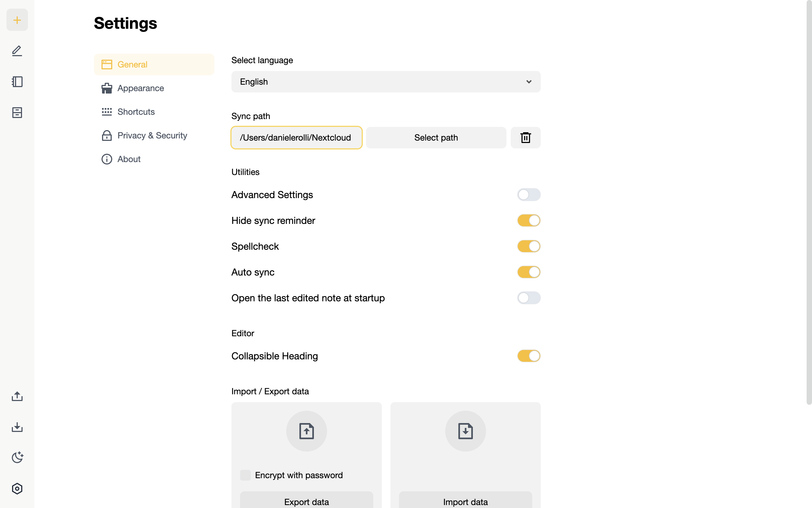The height and width of the screenshot is (508, 812).
Task: Focus the sync path input field
Action: pos(297,137)
